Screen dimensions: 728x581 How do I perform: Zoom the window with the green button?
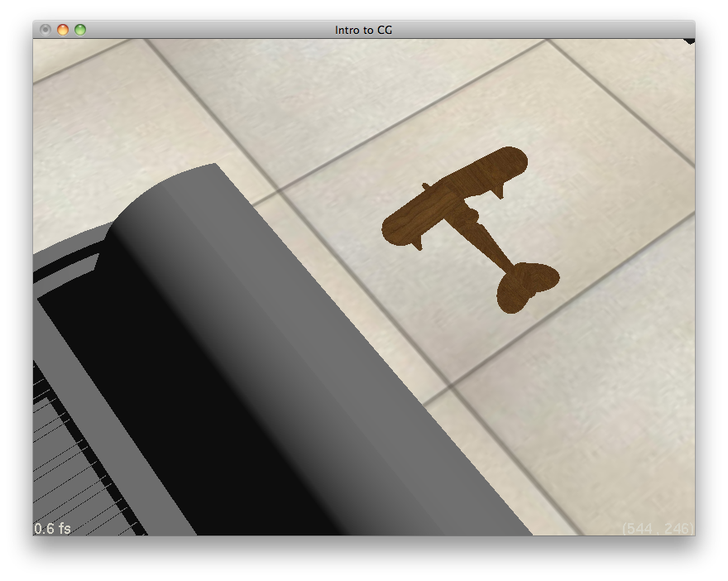pos(80,30)
